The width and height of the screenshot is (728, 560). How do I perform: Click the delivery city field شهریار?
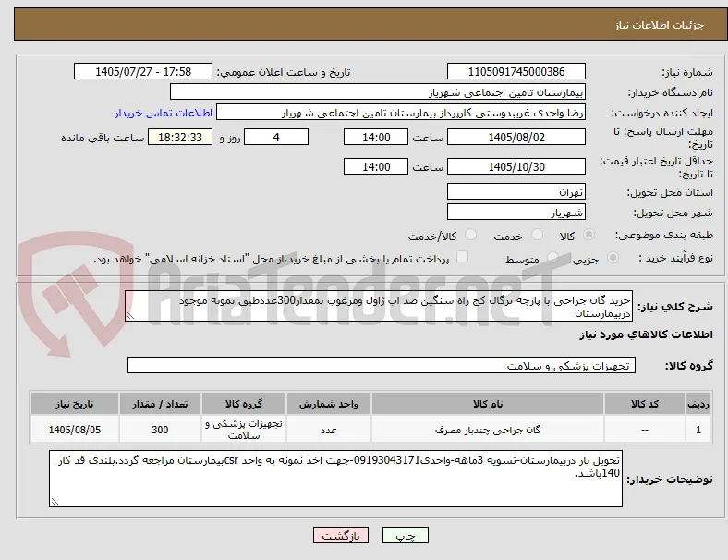pos(516,213)
